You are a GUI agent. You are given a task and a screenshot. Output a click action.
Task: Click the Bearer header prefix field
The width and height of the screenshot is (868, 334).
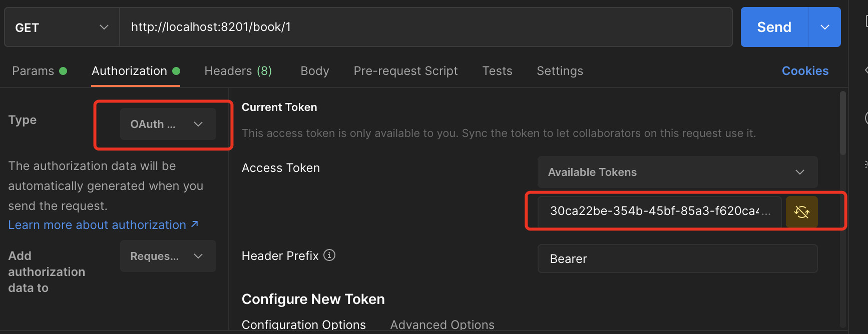677,258
